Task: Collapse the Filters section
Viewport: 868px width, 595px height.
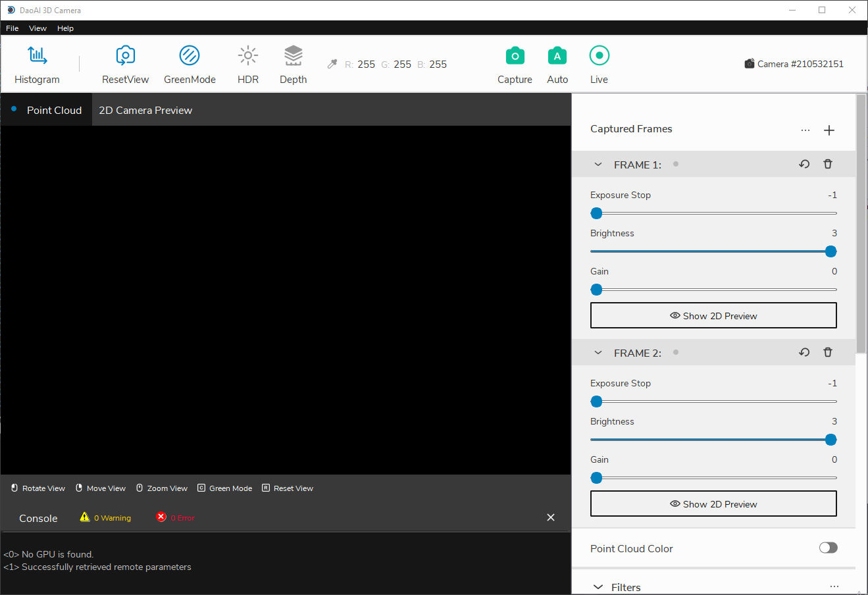Action: click(598, 587)
